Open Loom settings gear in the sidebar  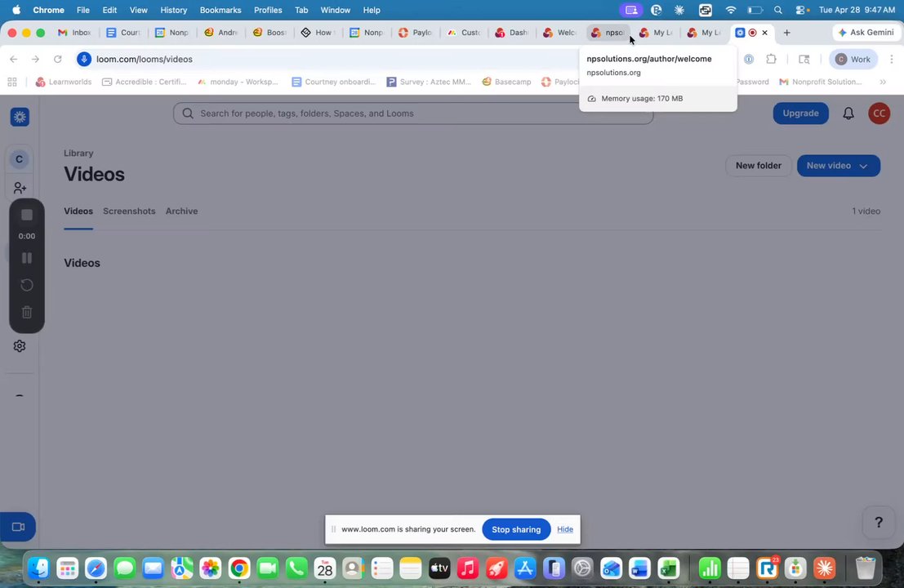(x=20, y=346)
